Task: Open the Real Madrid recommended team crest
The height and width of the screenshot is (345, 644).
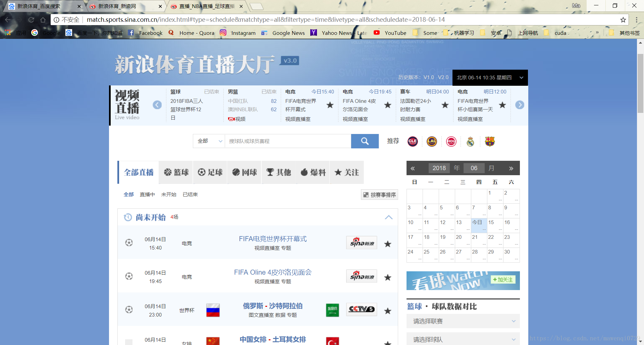Action: [x=471, y=142]
